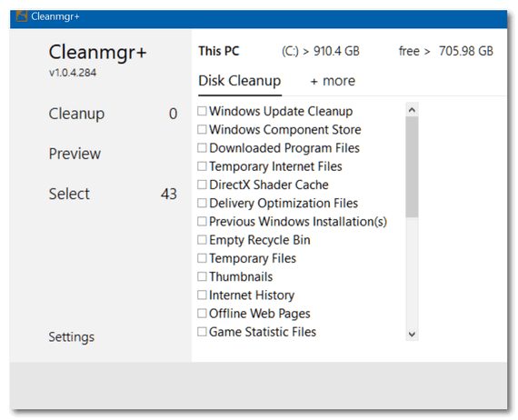The width and height of the screenshot is (518, 420).
Task: Click version text v1.0.4.284
Action: [73, 73]
